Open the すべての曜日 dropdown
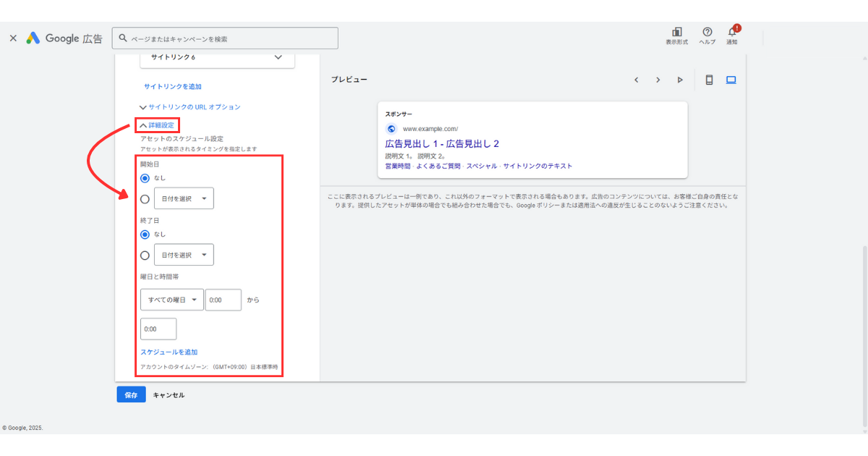Viewport: 868px width, 456px height. click(172, 300)
